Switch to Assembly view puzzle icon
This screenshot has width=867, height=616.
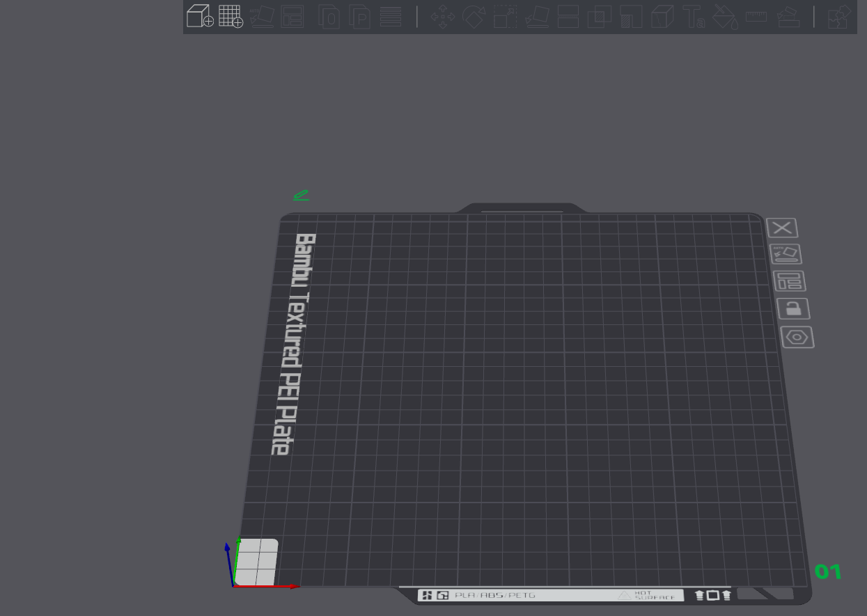(x=839, y=16)
